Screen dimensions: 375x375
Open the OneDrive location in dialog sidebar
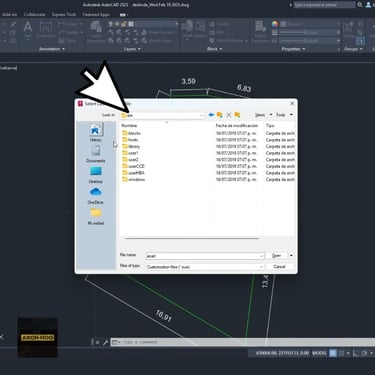pyautogui.click(x=96, y=196)
